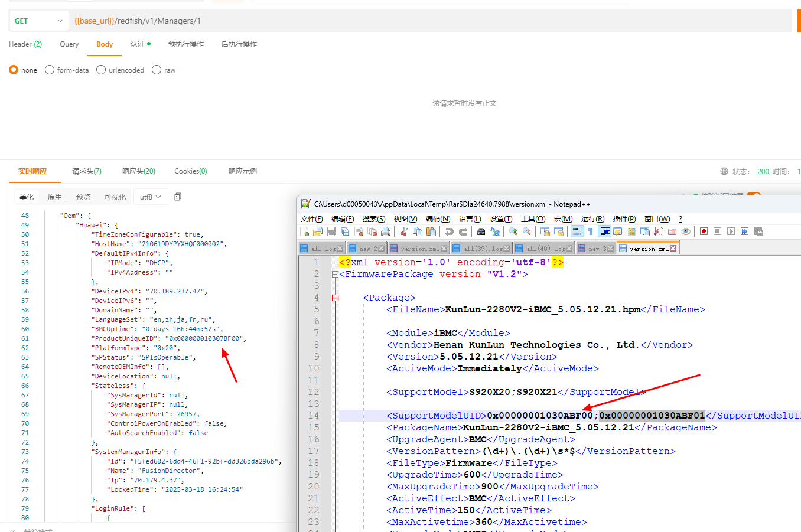Click the Undo arrow icon
The height and width of the screenshot is (532, 801).
point(450,231)
